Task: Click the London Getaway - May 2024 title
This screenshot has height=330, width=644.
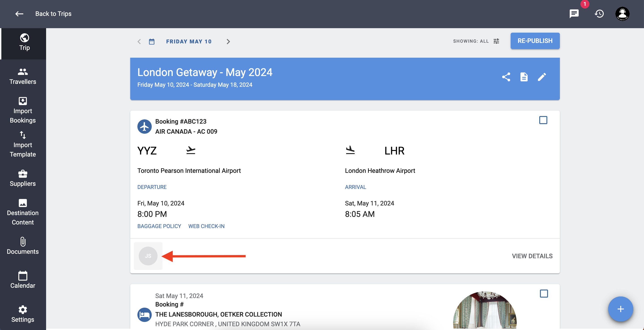Action: point(205,72)
